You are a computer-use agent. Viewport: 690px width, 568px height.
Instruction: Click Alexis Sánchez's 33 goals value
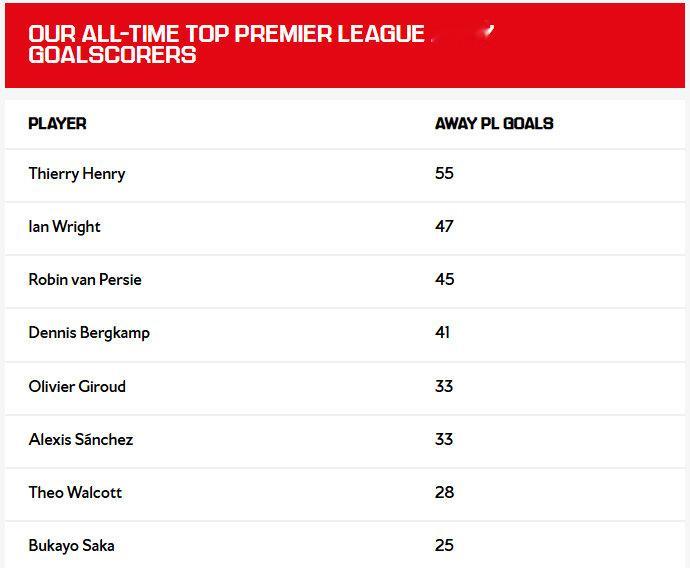pyautogui.click(x=444, y=439)
